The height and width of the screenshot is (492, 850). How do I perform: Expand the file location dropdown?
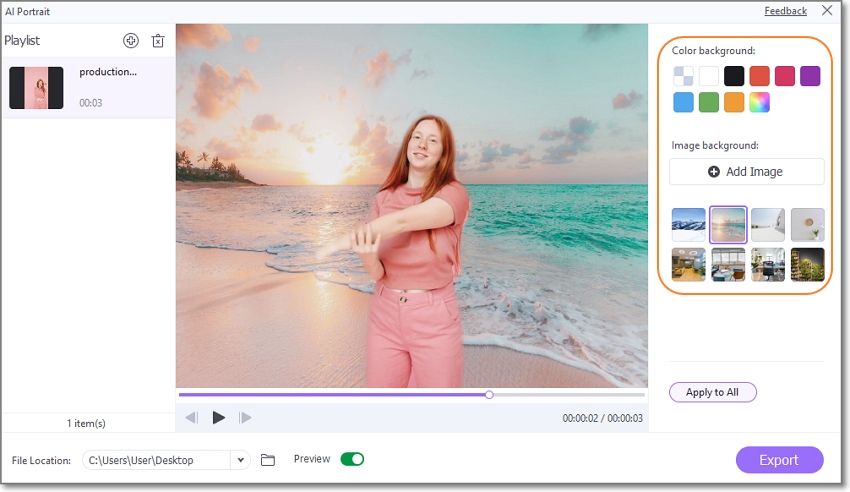point(240,460)
